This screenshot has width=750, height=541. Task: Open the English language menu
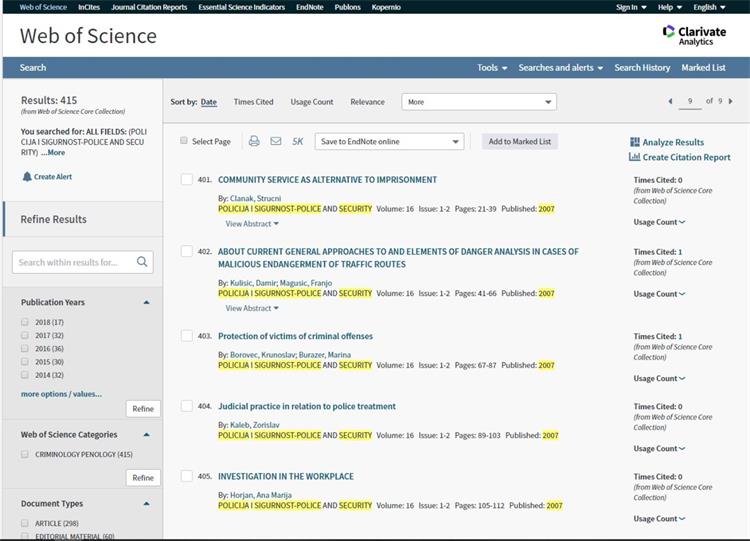pos(709,7)
